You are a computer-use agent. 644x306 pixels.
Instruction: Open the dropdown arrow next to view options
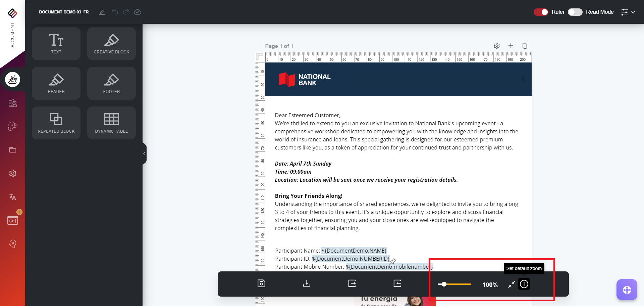(x=633, y=12)
